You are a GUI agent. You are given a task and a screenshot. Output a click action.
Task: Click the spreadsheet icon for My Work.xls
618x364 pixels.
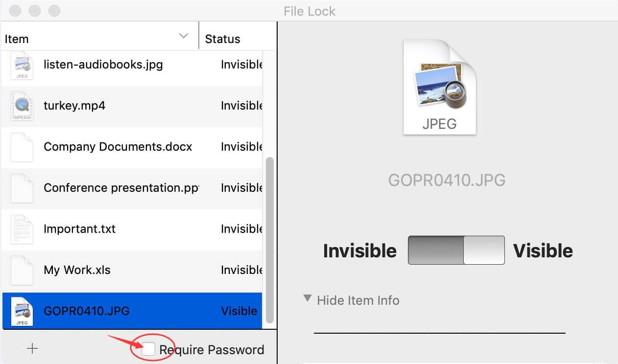click(x=22, y=270)
